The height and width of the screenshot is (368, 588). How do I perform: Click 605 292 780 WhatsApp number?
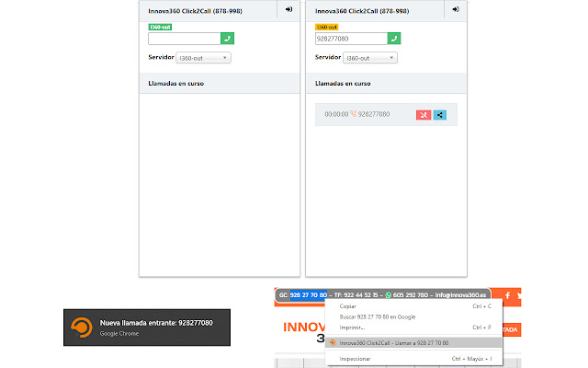coord(411,295)
